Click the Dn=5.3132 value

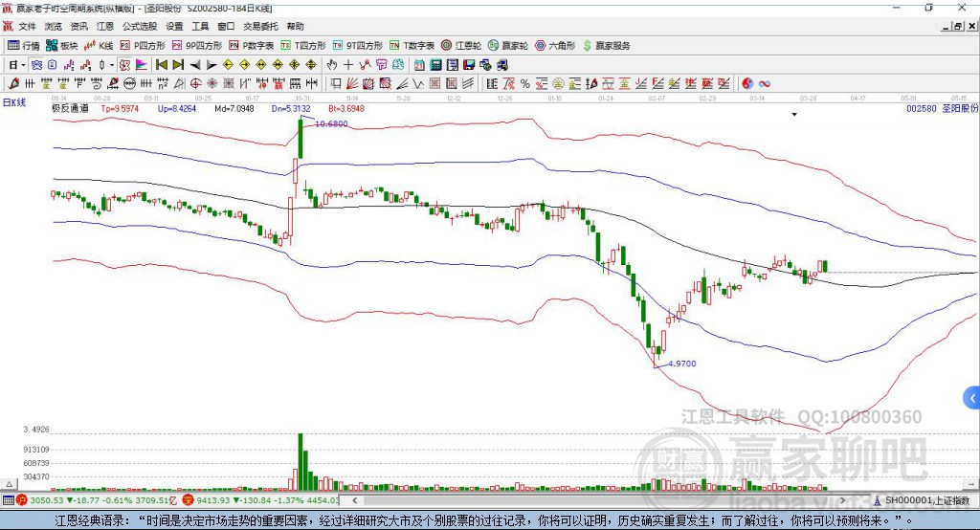(x=291, y=109)
